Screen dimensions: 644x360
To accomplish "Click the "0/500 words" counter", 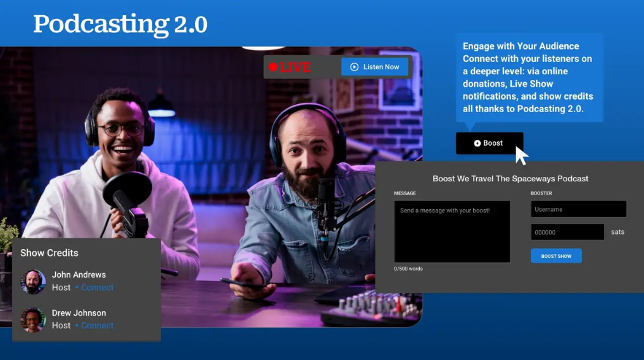I will pos(408,269).
